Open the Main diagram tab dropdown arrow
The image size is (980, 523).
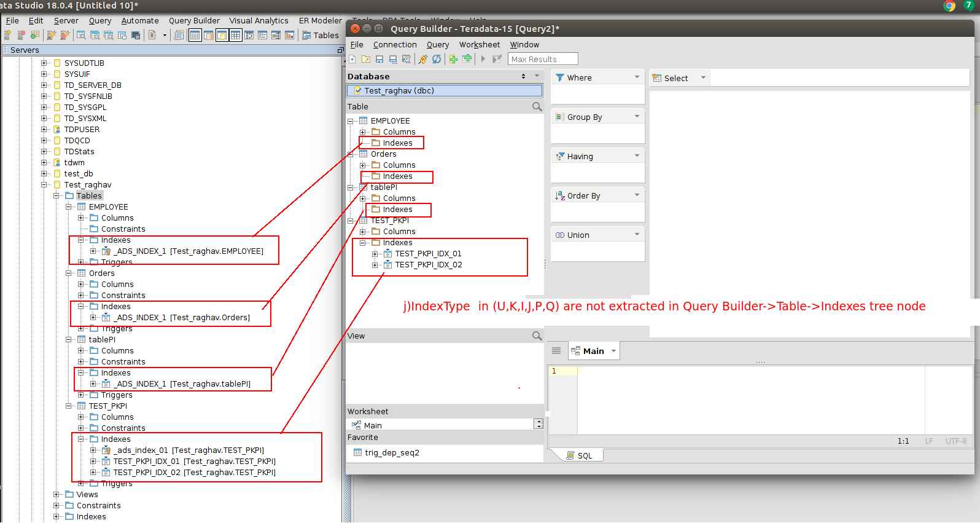[x=613, y=351]
